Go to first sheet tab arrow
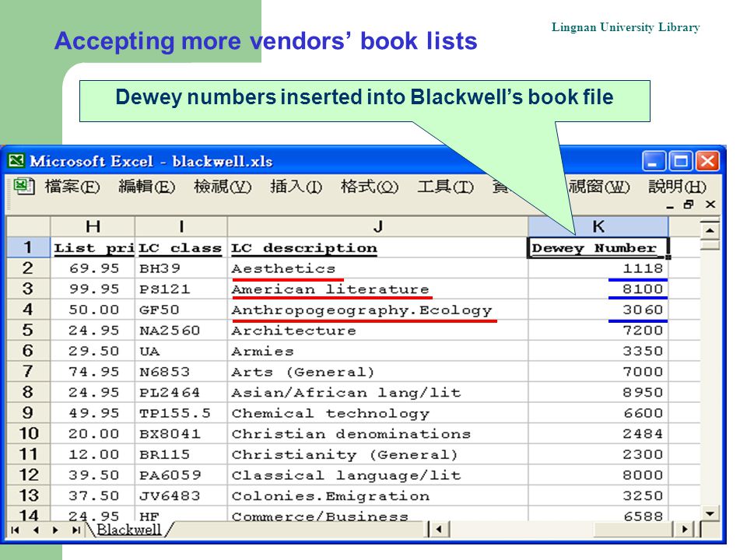This screenshot has height=560, width=747. pyautogui.click(x=16, y=530)
